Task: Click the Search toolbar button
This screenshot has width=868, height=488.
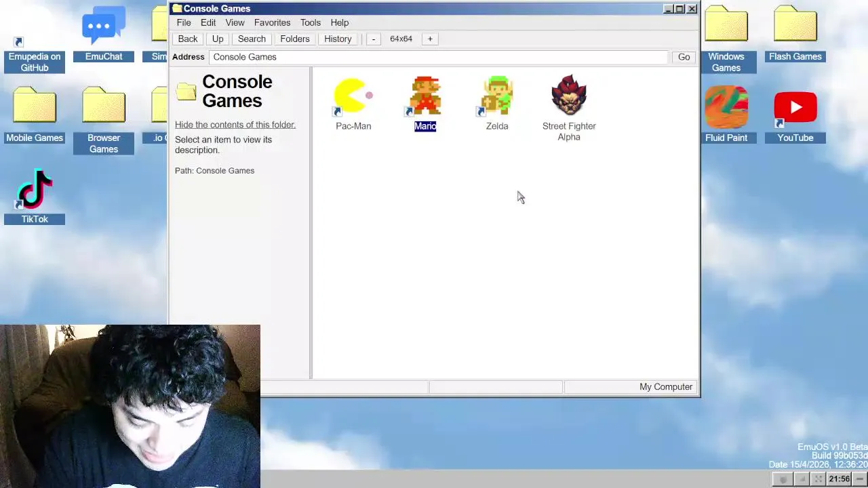Action: [x=252, y=39]
